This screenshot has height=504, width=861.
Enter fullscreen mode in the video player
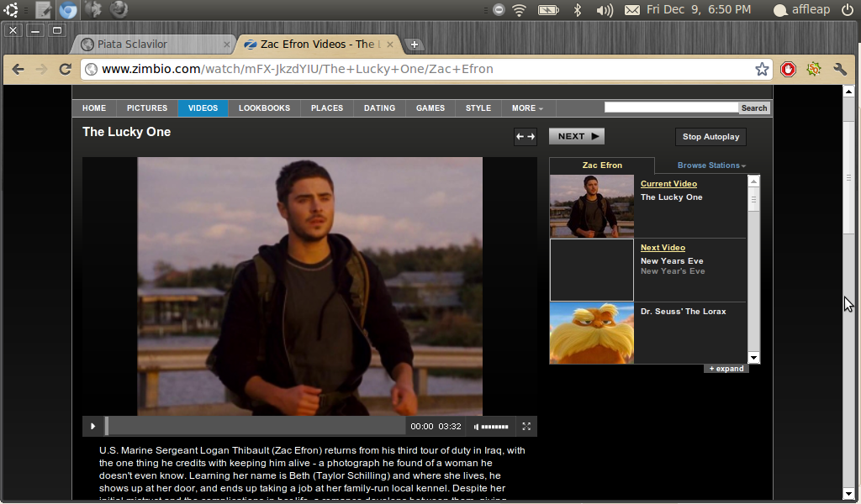(526, 426)
